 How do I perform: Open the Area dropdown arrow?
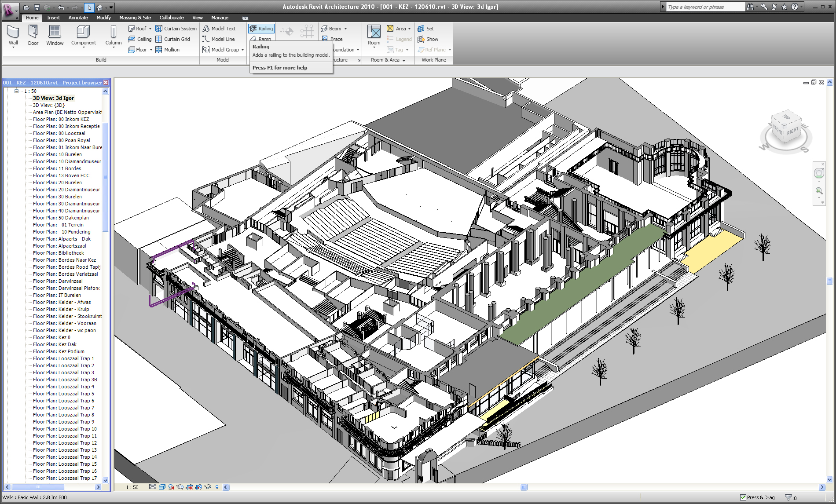pyautogui.click(x=409, y=29)
